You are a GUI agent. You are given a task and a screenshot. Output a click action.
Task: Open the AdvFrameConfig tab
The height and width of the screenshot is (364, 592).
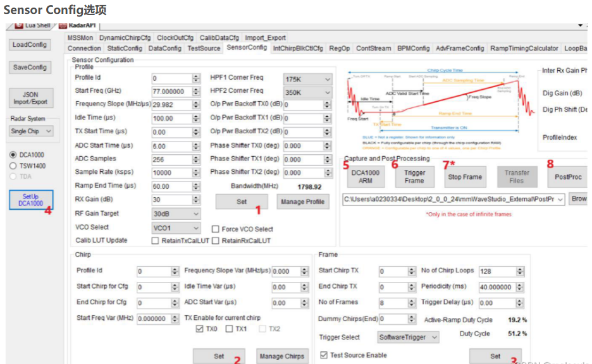click(x=460, y=48)
